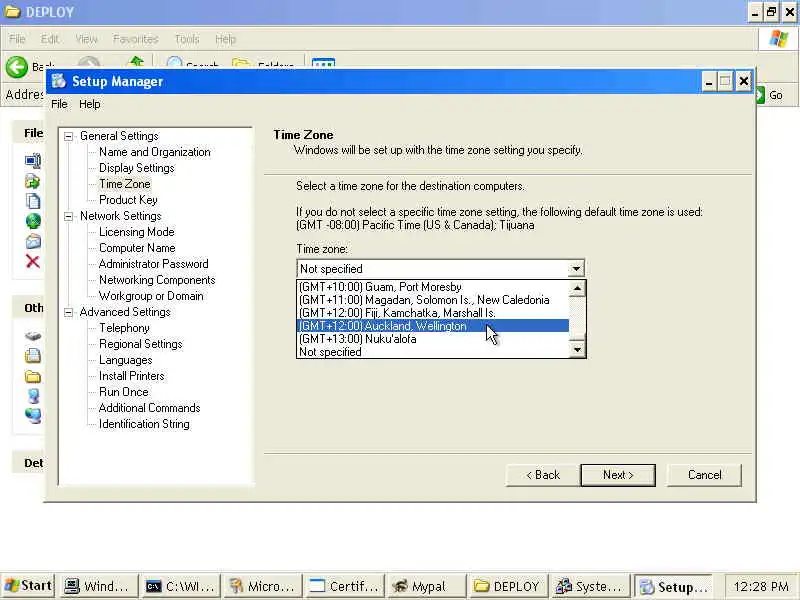Collapse the General Settings tree node

(68, 136)
